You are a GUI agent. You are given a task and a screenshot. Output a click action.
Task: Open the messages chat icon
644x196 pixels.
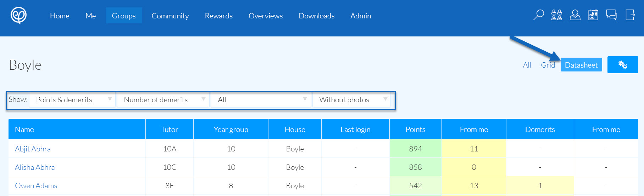coord(612,15)
